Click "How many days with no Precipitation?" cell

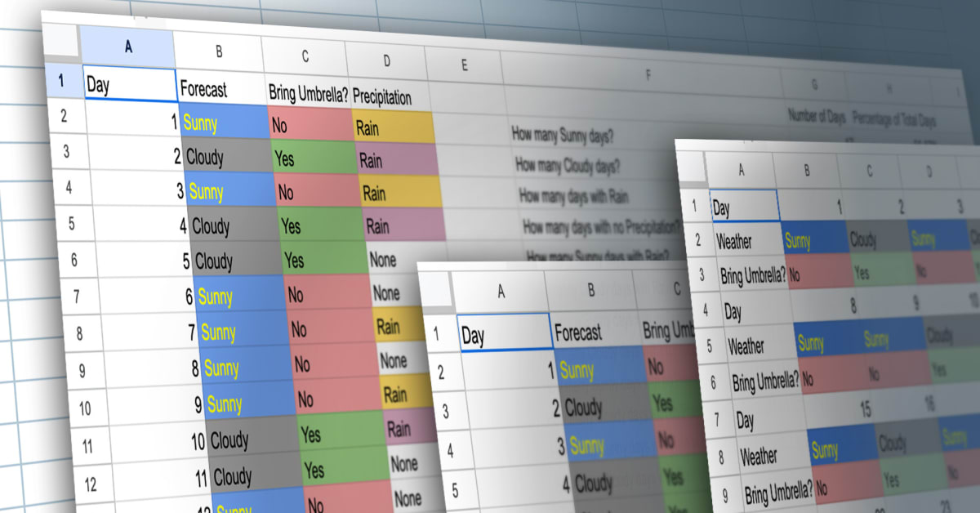[601, 225]
